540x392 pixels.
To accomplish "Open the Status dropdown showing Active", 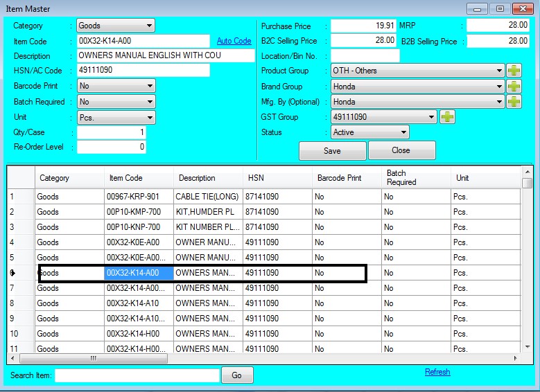I will click(370, 132).
